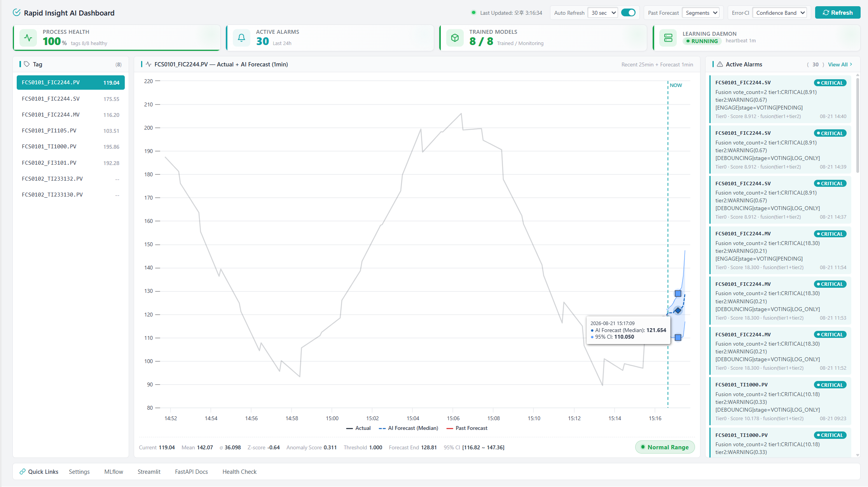Image resolution: width=868 pixels, height=487 pixels.
Task: Click the Rapid Insight dashboard logo icon
Action: click(x=16, y=12)
